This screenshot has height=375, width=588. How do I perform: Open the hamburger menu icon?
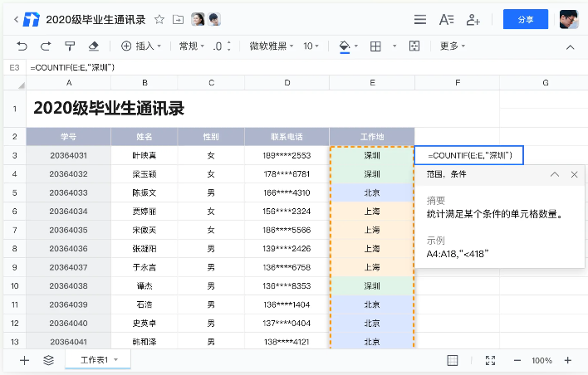pos(420,19)
